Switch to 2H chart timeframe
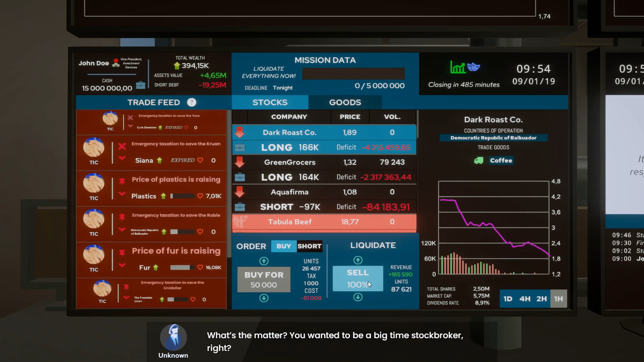 [x=541, y=299]
